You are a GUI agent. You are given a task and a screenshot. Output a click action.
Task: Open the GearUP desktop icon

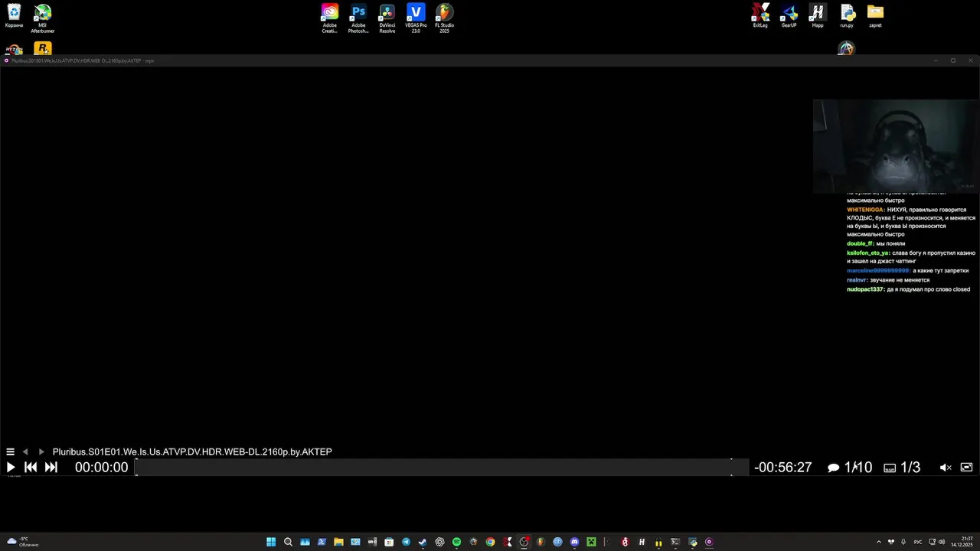click(x=789, y=15)
